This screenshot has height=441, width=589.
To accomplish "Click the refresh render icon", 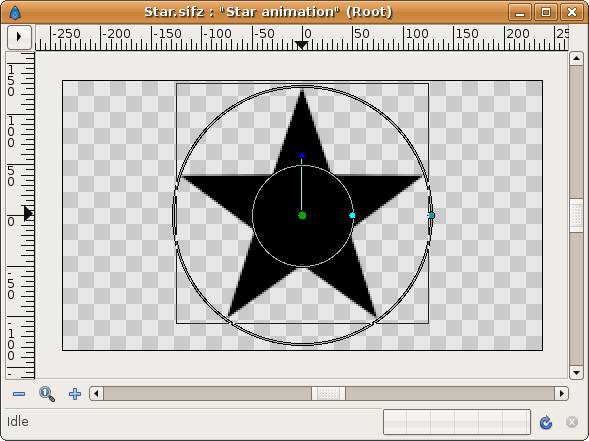I will click(546, 422).
